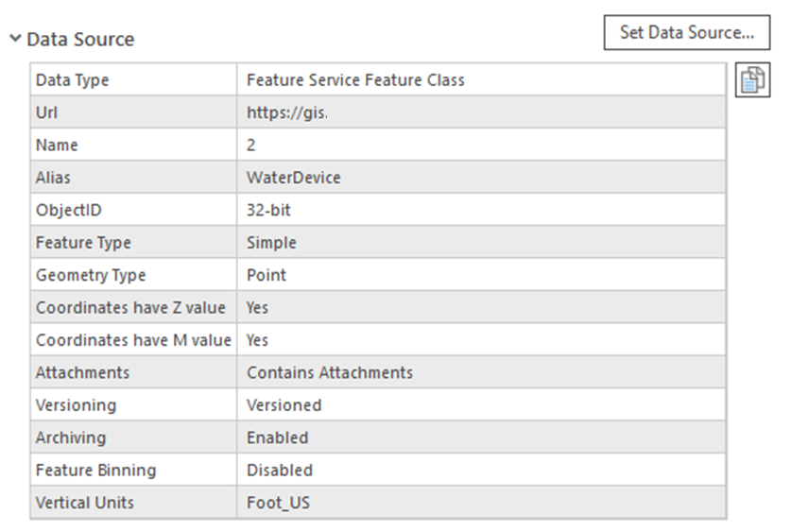Click the Data Type value cell
The width and height of the screenshot is (791, 532).
[x=355, y=80]
